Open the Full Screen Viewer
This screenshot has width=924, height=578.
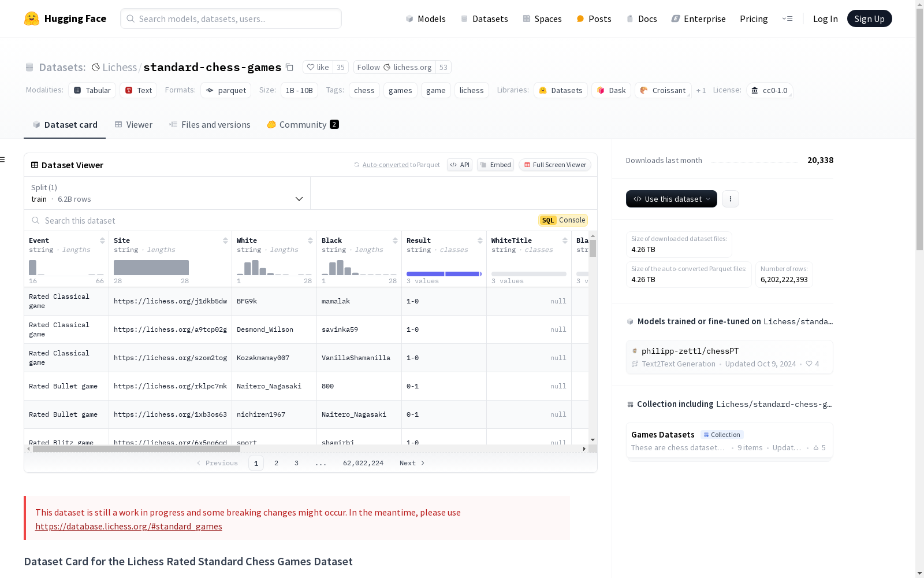pyautogui.click(x=555, y=165)
